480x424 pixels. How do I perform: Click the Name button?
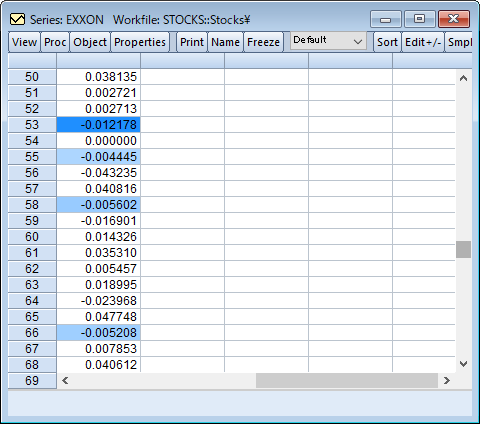225,42
